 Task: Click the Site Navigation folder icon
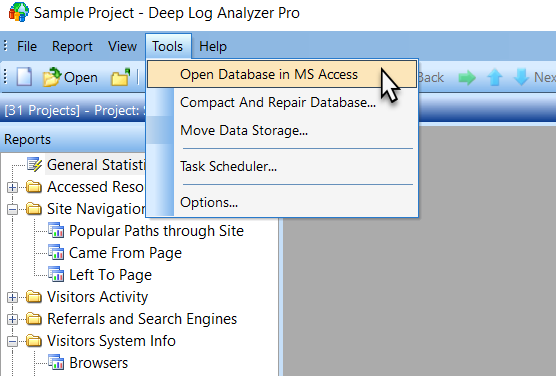click(x=34, y=209)
